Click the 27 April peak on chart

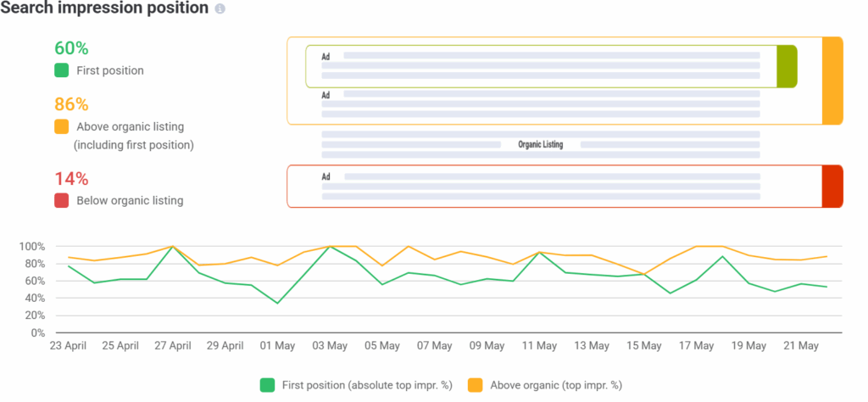pyautogui.click(x=173, y=247)
